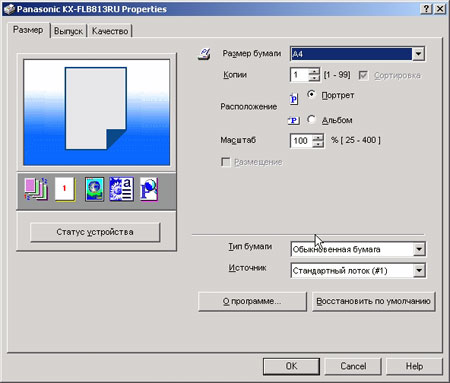Toggle the Сортировка checkbox
The height and width of the screenshot is (383, 450).
(x=363, y=75)
